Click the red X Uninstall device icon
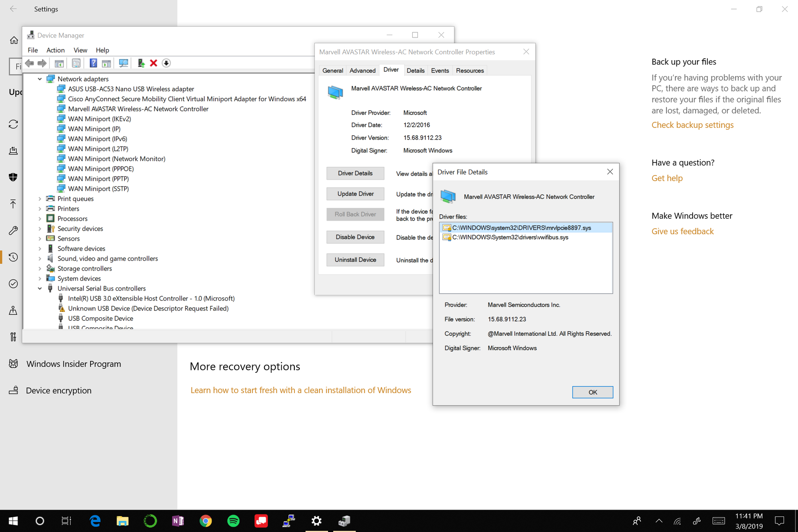 click(x=154, y=63)
